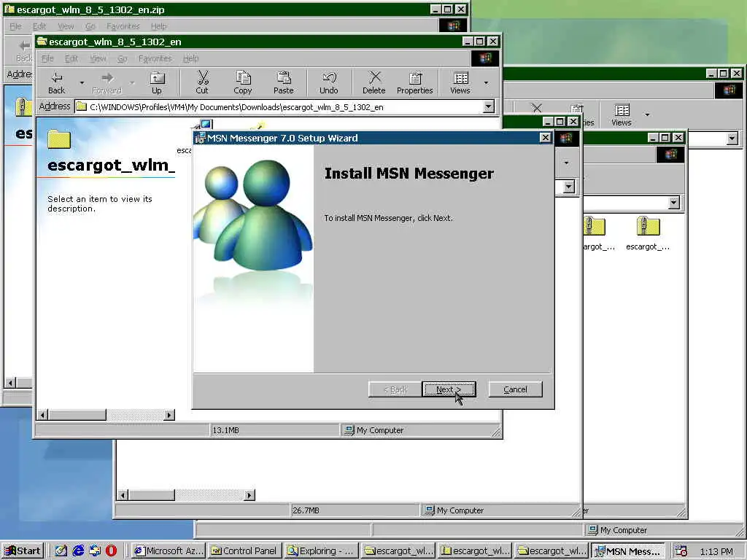Launch Internet Explorer from quick launch

78,551
